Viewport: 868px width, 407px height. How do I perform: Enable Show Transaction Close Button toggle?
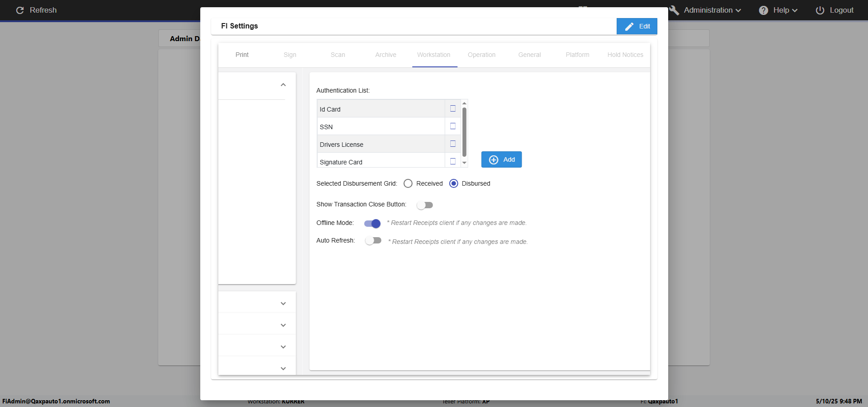[425, 205]
